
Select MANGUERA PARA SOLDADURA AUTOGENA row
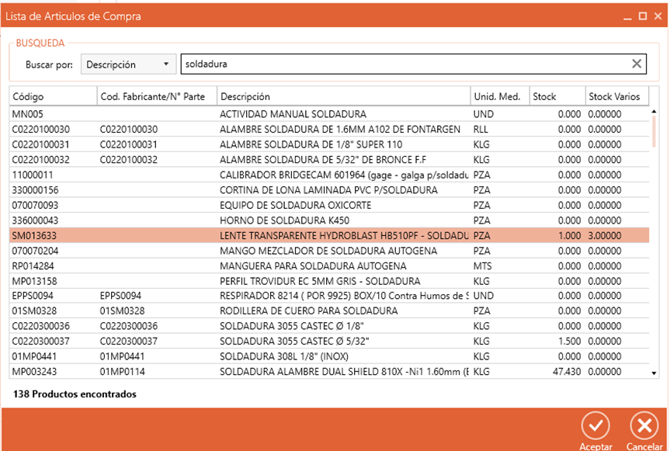pos(329,266)
